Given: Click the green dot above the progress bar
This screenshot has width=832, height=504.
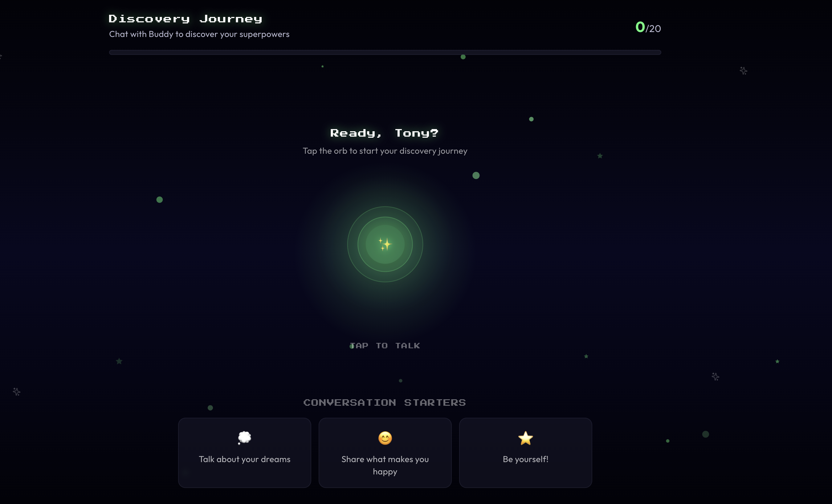Looking at the screenshot, I should point(463,57).
